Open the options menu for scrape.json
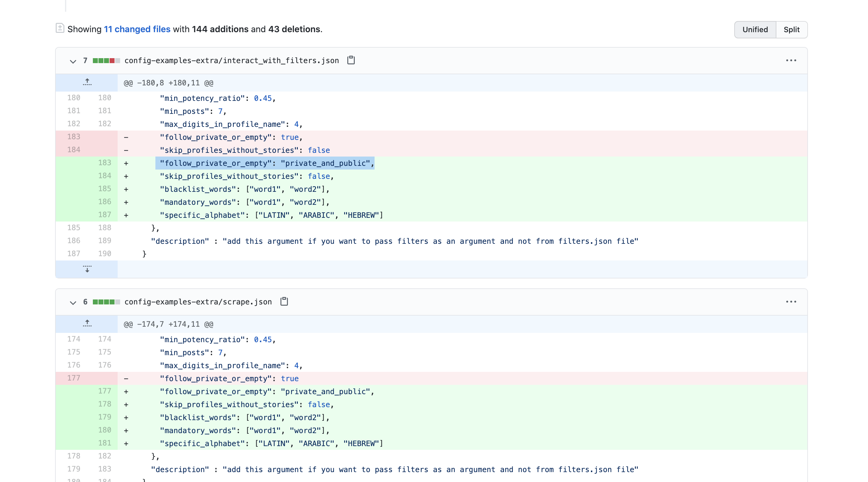 click(791, 302)
